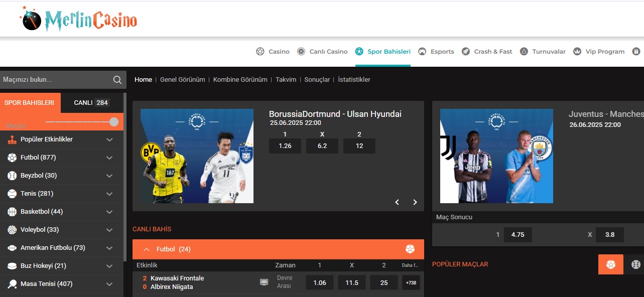644x297 pixels.
Task: Expand Tenis (281) category
Action: point(109,194)
